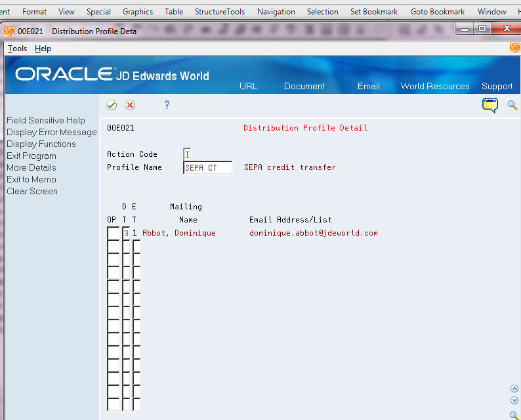Open the World Resources link
The width and height of the screenshot is (521, 420).
pyautogui.click(x=435, y=87)
